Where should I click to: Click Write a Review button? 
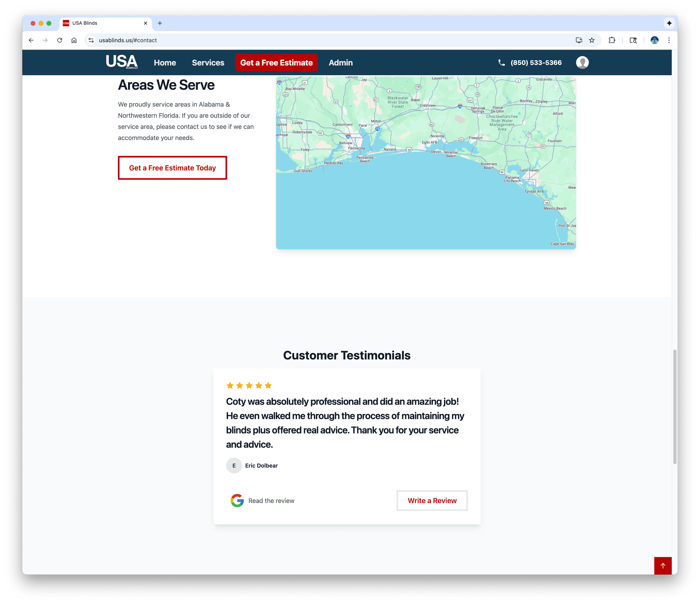(x=432, y=500)
